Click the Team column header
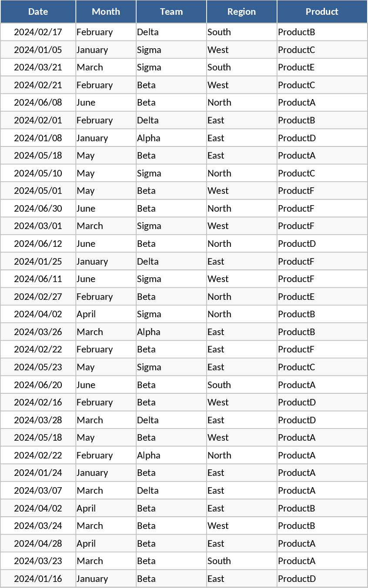Image resolution: width=368 pixels, height=588 pixels. click(171, 12)
